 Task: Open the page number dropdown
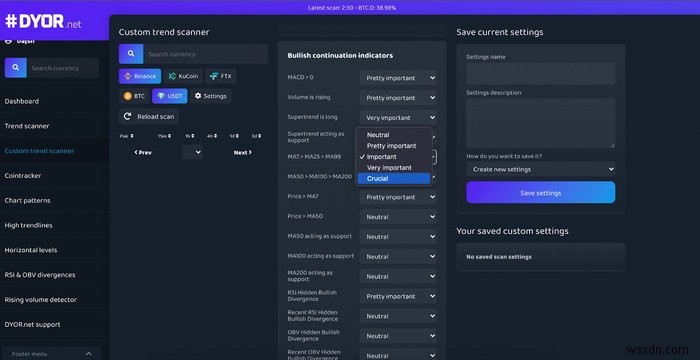click(193, 152)
